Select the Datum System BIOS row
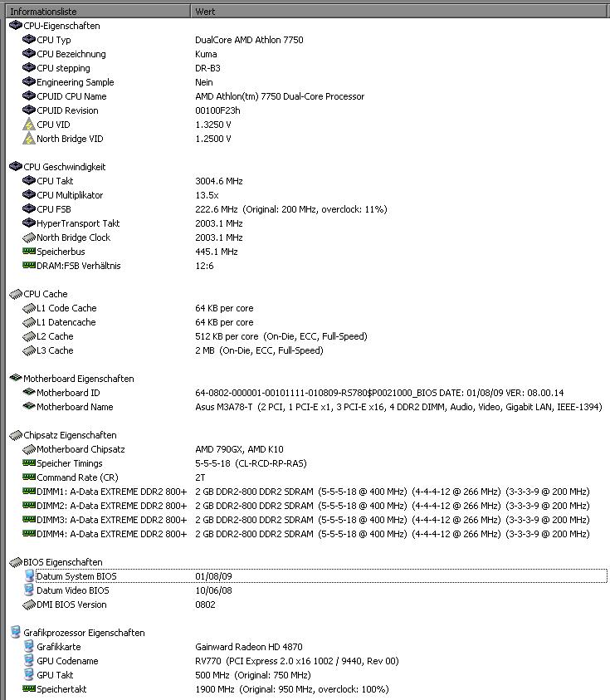610x700 pixels. tap(315, 576)
